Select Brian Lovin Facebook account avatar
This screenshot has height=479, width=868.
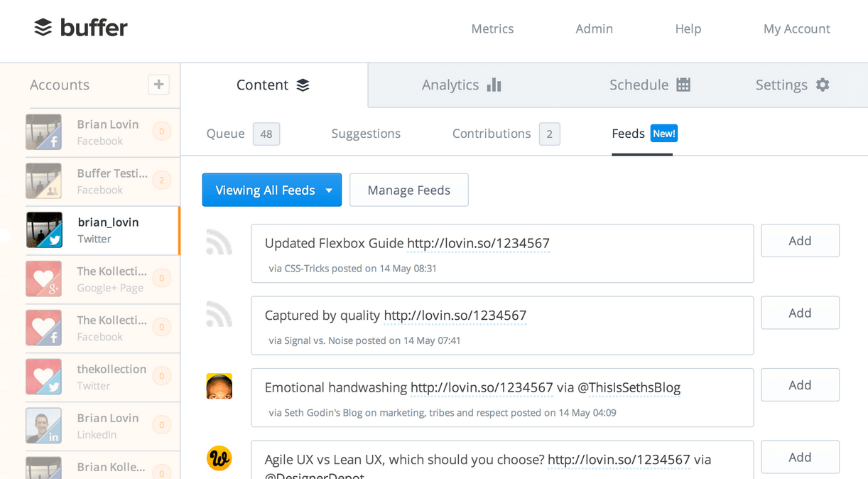click(44, 132)
